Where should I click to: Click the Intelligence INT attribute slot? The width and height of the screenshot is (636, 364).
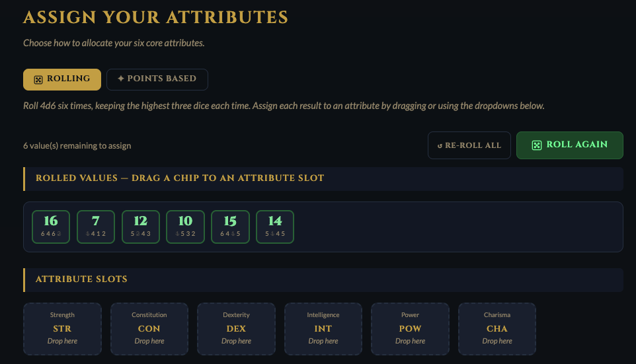[x=323, y=328]
